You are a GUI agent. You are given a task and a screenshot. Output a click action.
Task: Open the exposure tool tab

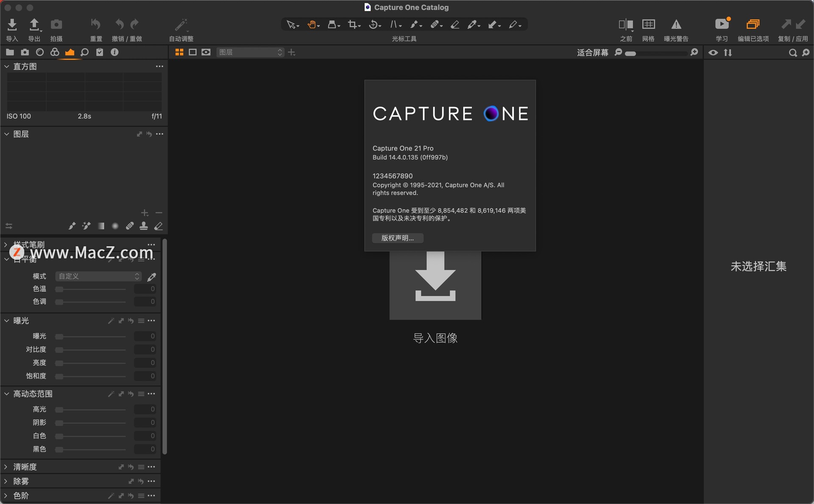click(x=70, y=52)
